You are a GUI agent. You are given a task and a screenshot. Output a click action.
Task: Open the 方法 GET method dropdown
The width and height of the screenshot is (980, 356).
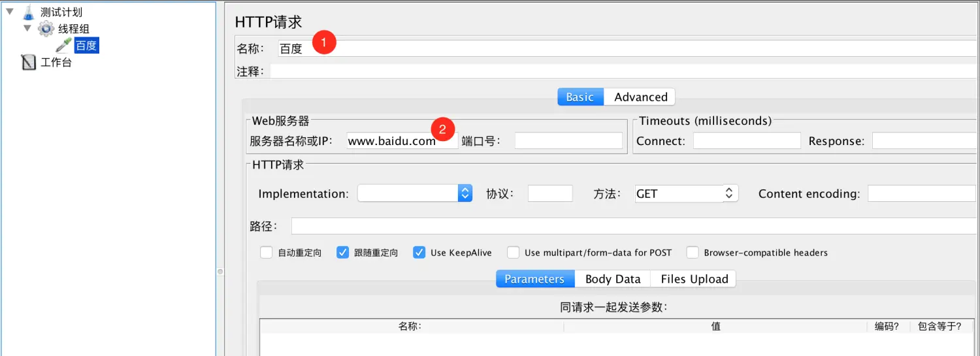pyautogui.click(x=687, y=193)
